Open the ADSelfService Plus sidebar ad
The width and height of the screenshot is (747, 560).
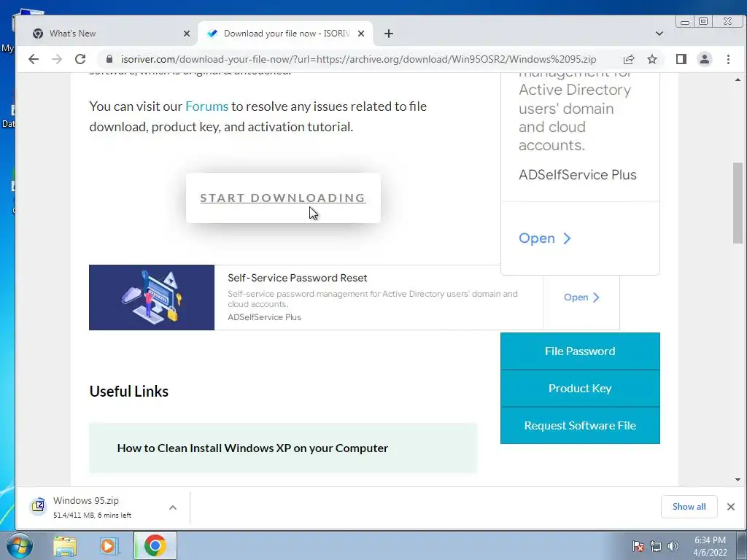pyautogui.click(x=545, y=238)
